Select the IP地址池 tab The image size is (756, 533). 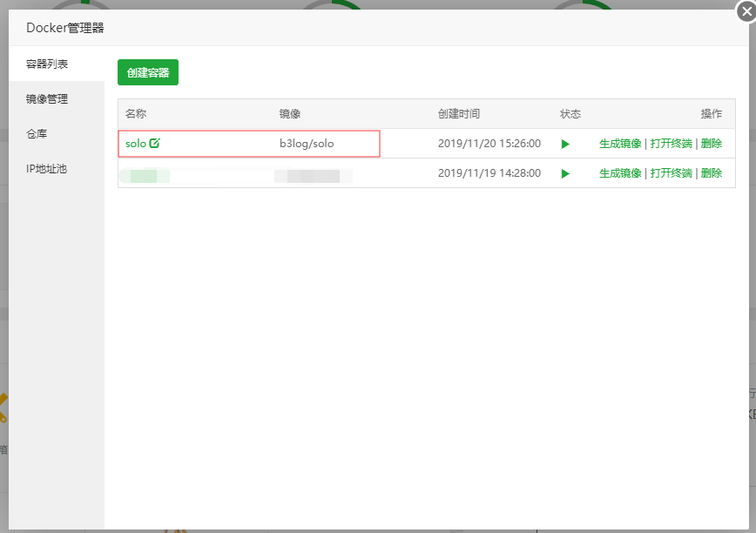(x=57, y=169)
